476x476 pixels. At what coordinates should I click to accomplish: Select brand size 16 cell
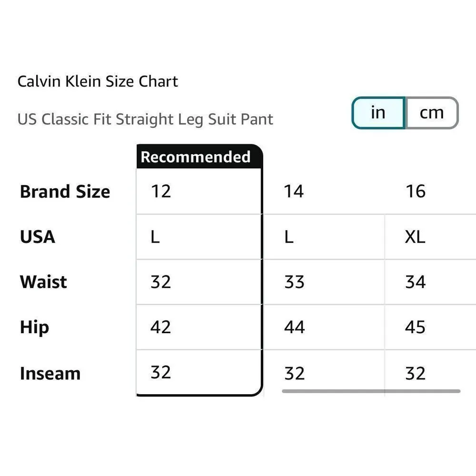[416, 191]
